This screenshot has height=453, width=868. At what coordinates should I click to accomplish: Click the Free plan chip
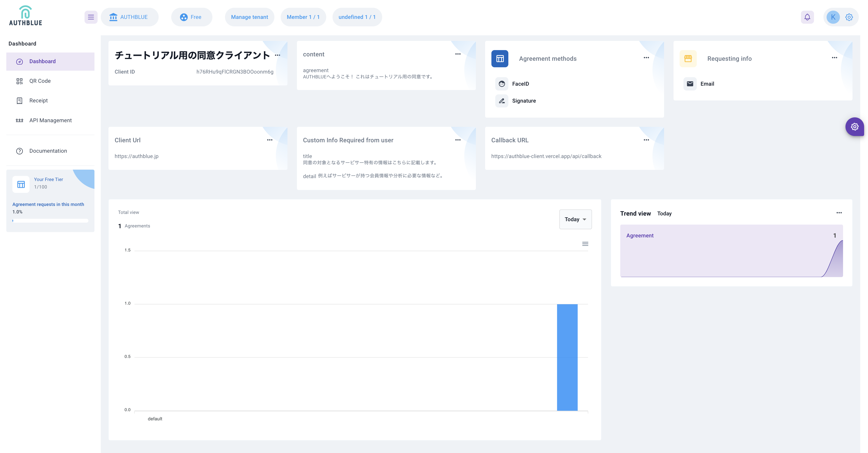[191, 17]
